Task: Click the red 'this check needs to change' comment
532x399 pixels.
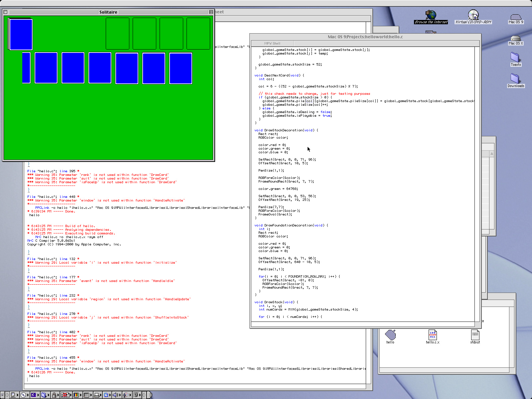Action: [x=314, y=94]
